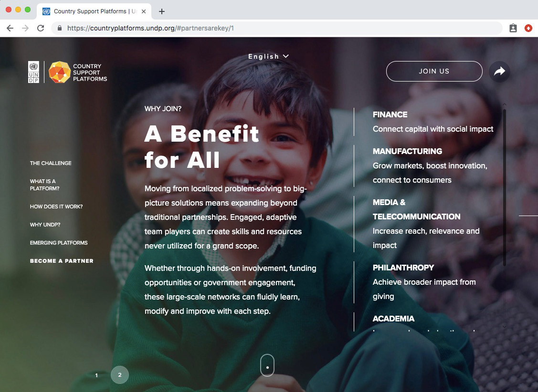This screenshot has height=392, width=538.
Task: Go to Emerging Platforms section
Action: (59, 243)
